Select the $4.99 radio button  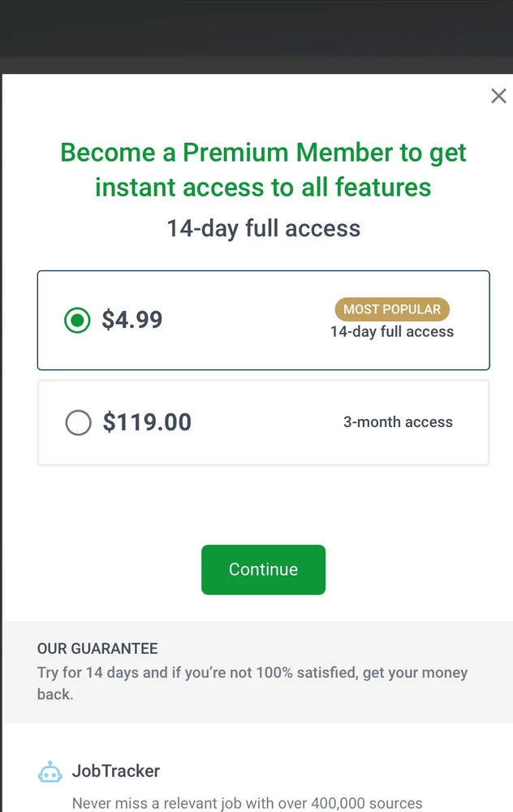[x=77, y=321]
